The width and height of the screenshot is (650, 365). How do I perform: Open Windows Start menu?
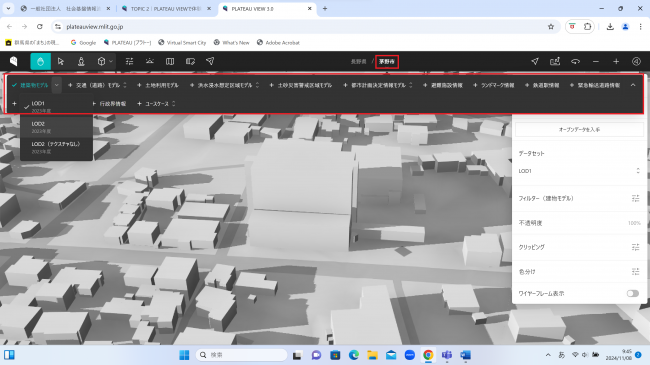[x=184, y=355]
